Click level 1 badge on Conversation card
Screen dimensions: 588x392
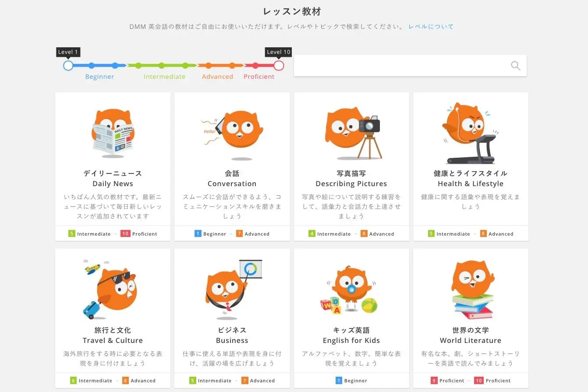[x=198, y=233]
